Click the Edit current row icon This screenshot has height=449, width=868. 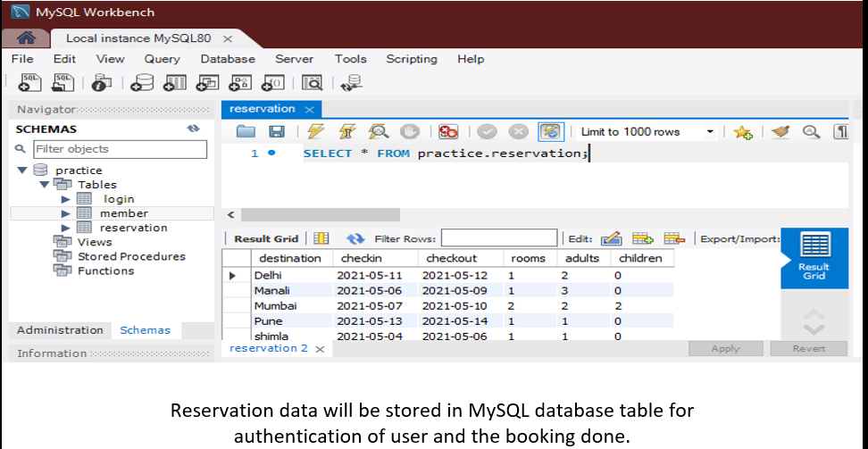pos(611,238)
